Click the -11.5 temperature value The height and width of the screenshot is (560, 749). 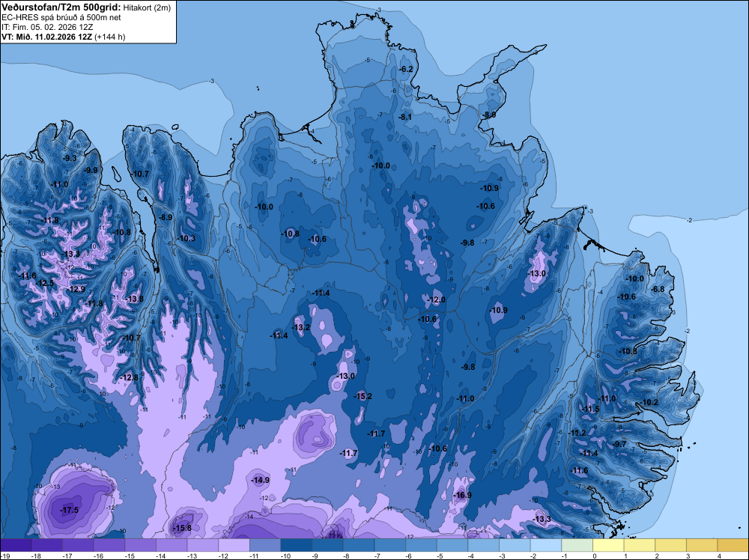590,409
